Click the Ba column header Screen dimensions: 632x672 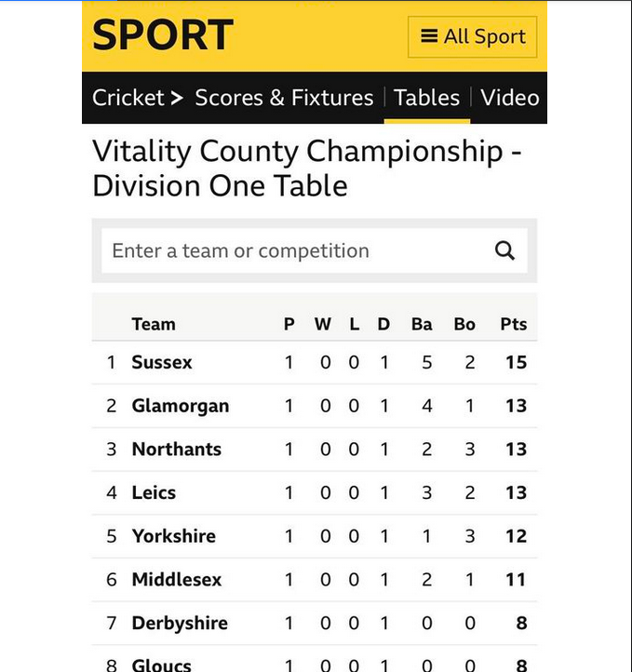tap(422, 325)
